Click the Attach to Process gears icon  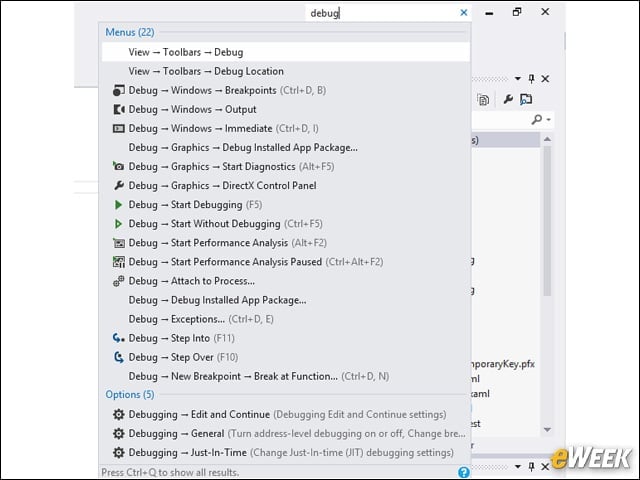coord(118,281)
